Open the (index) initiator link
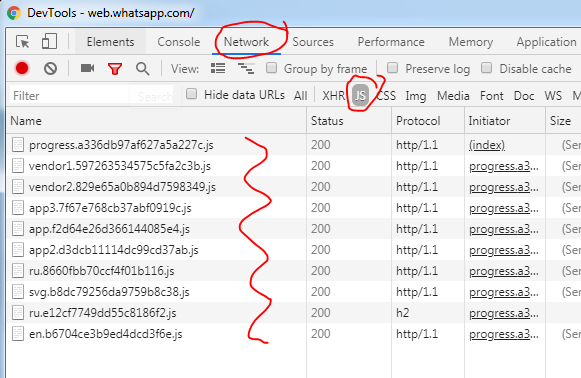Screen dimensions: 581x378 tap(487, 145)
